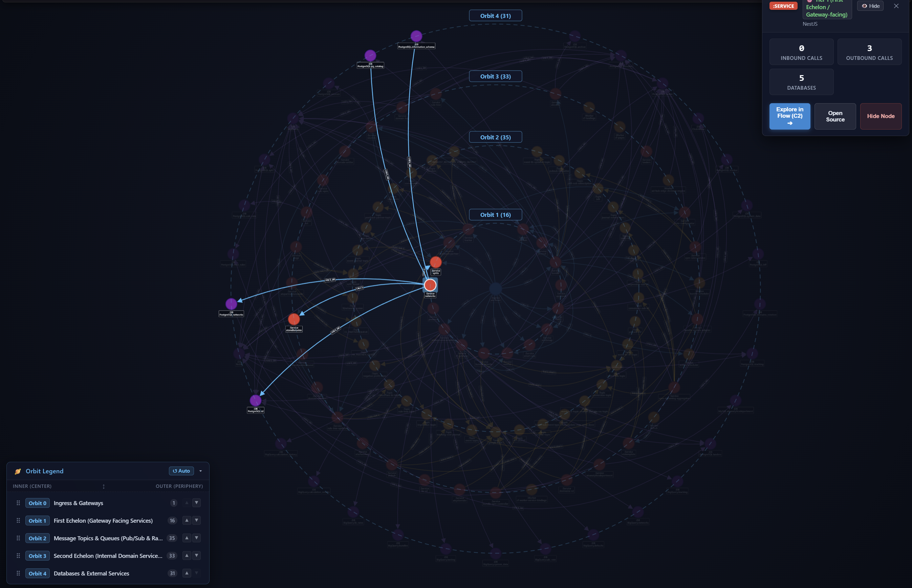The height and width of the screenshot is (588, 912).
Task: Click the Orbit 2 (35) ring label
Action: click(x=495, y=137)
